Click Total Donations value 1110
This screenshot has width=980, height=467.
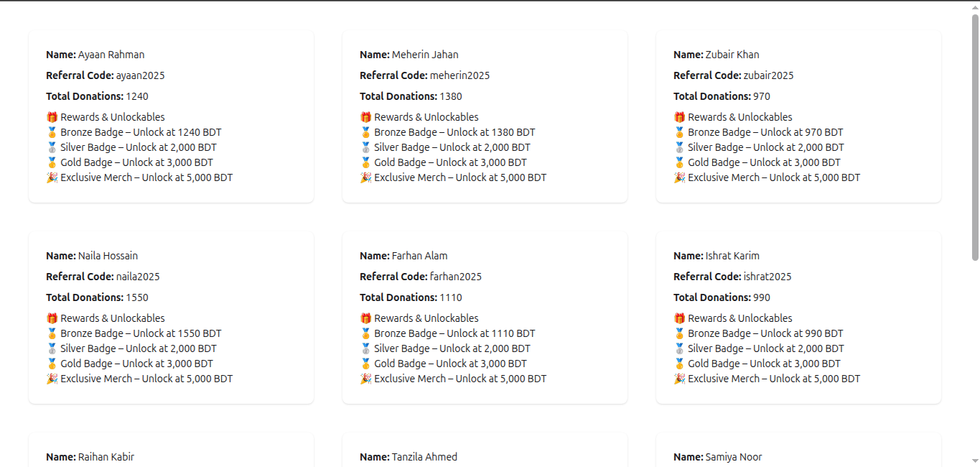click(451, 297)
